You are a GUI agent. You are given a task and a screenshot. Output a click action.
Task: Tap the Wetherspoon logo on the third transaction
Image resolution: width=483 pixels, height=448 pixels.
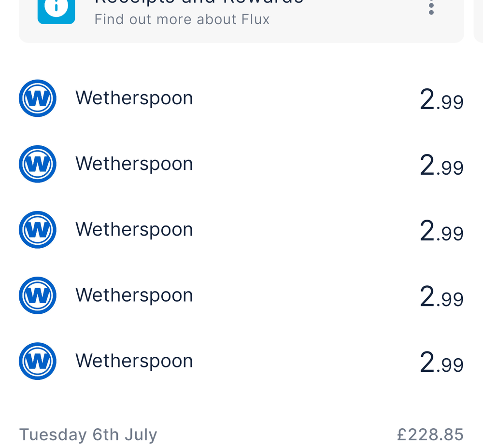coord(38,229)
